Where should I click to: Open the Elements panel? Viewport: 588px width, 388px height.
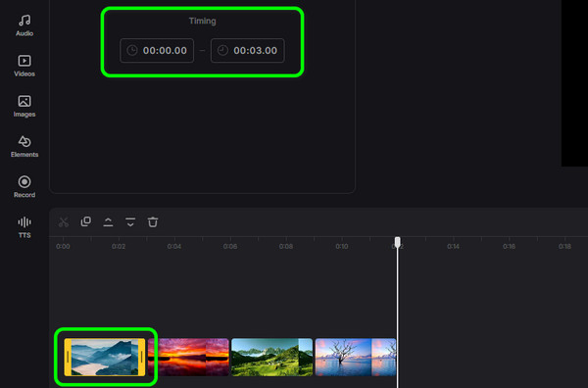pos(24,146)
